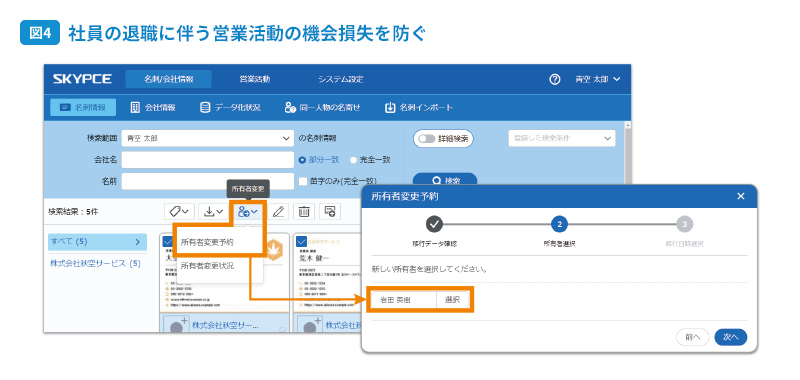Open the 登録した検索条件 dropdown
Screen dimensions: 800x380
[x=562, y=138]
